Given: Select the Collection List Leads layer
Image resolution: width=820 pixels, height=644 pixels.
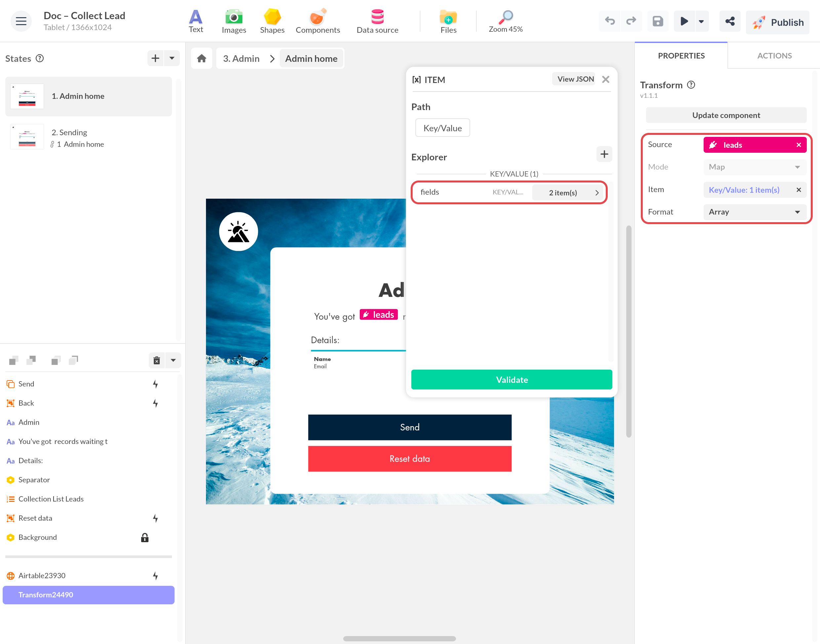Looking at the screenshot, I should [88, 499].
